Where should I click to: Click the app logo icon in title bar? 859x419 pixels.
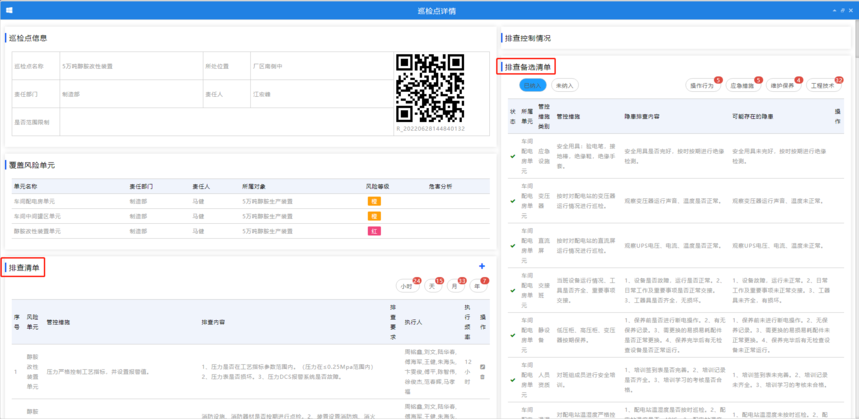[8, 10]
